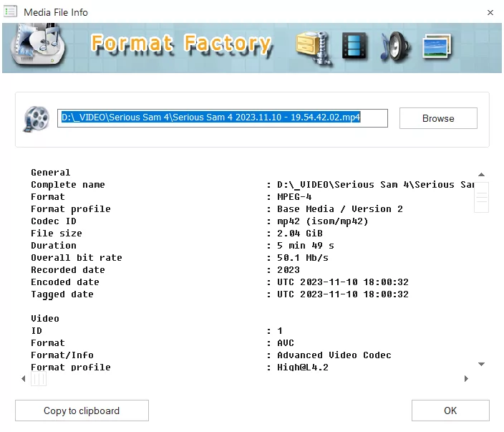Click the 'AVC' video format value
Image resolution: width=504 pixels, height=432 pixels.
coord(286,343)
